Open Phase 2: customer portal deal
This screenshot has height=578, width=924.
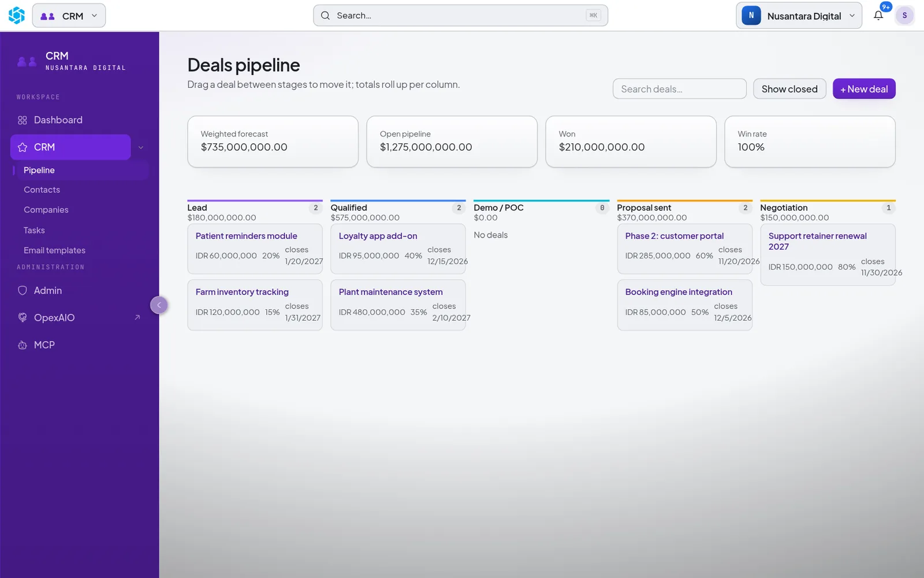coord(684,249)
